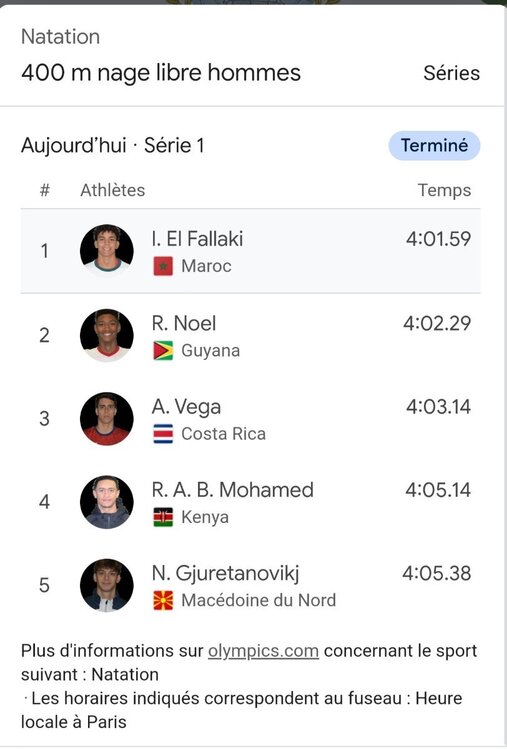Follow the olympics.com link
The image size is (507, 750).
[263, 651]
